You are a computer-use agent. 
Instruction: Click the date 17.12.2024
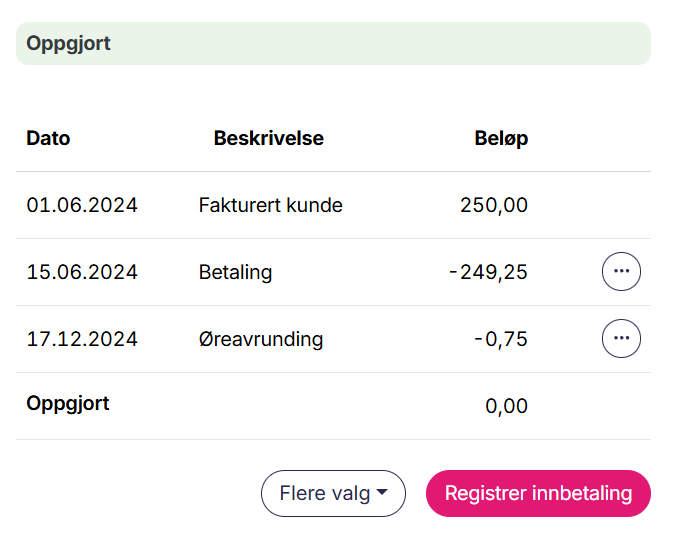pyautogui.click(x=82, y=339)
